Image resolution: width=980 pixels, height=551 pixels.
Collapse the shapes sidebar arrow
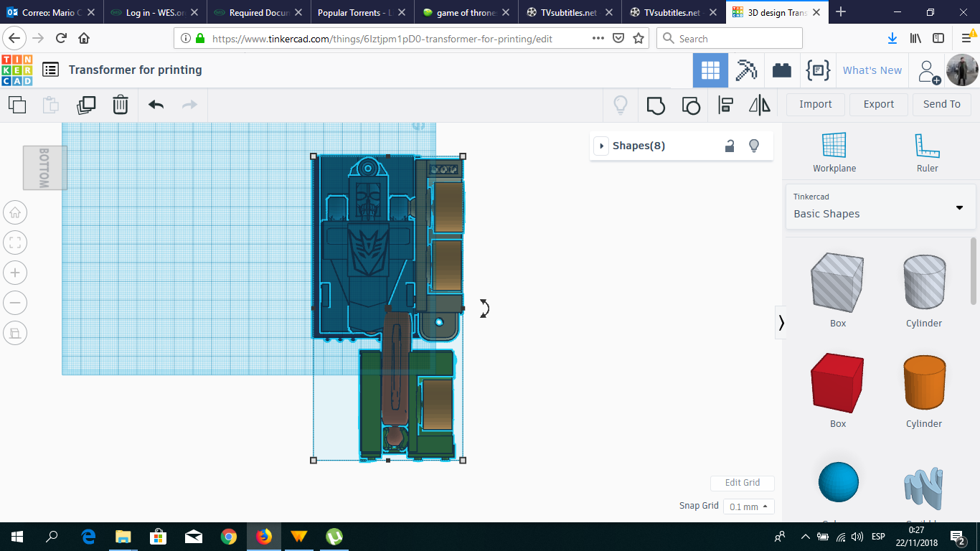781,323
